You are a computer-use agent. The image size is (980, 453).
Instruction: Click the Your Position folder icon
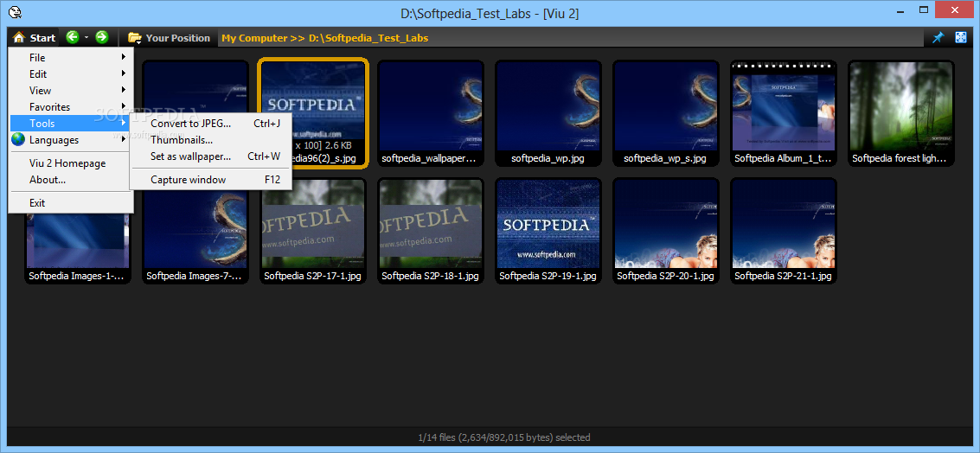[134, 38]
